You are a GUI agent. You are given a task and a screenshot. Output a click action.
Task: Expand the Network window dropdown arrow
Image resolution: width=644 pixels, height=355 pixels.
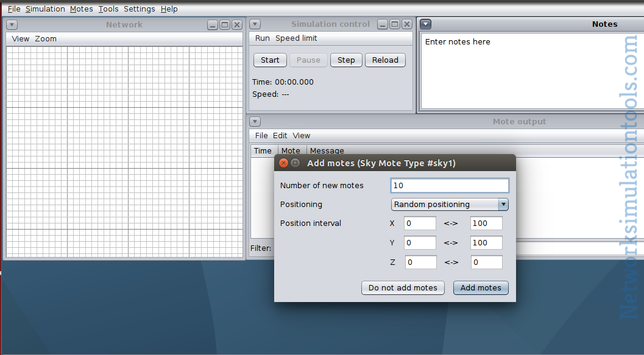tap(12, 24)
